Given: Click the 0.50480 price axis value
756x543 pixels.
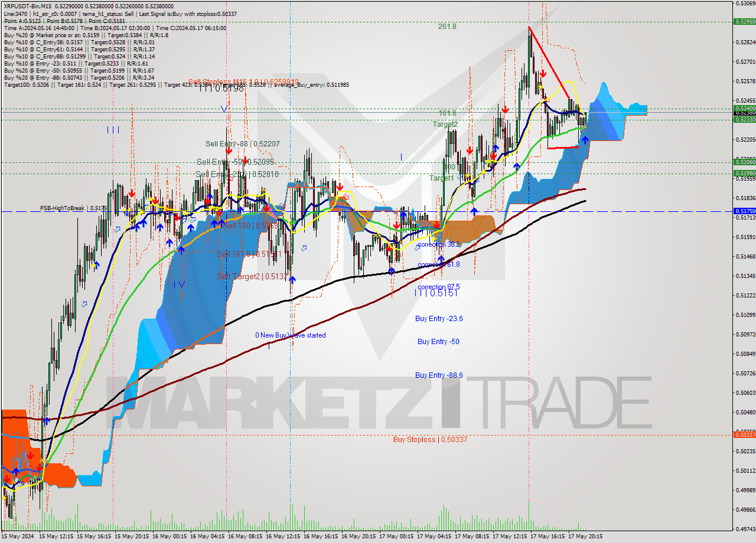Looking at the screenshot, I should 745,413.
